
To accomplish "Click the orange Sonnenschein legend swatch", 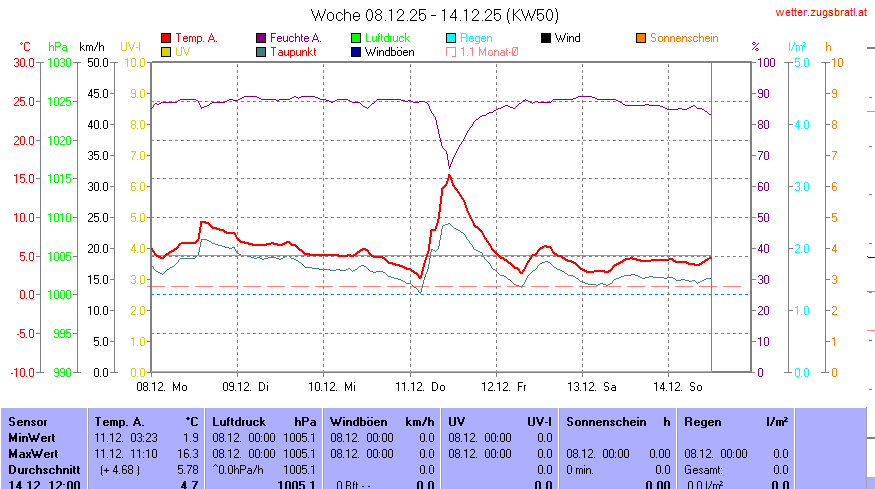I will tap(641, 38).
